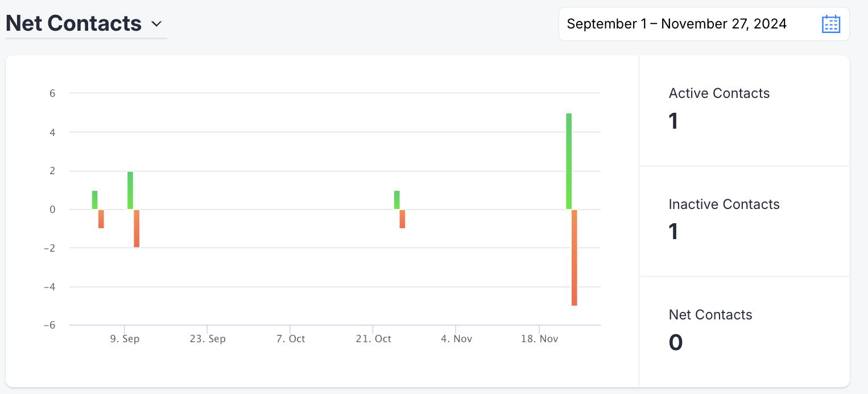This screenshot has width=868, height=394.
Task: Click the Net Contacts heading title
Action: (x=73, y=23)
